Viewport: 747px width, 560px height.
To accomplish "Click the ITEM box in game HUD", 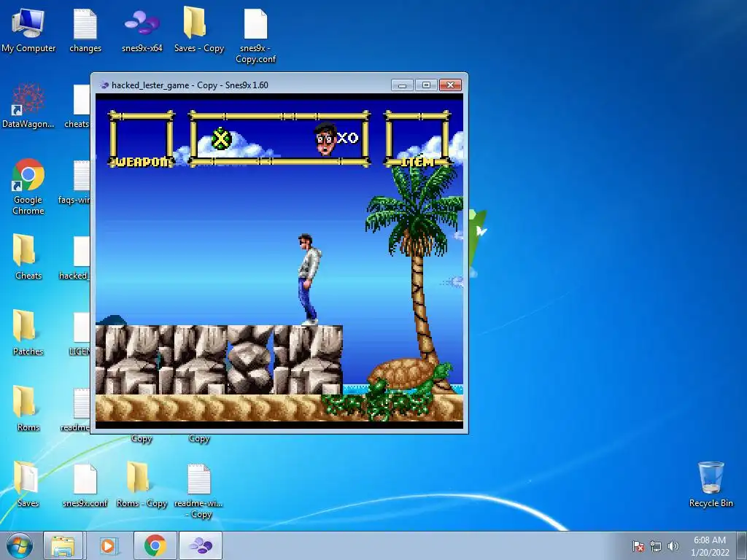I will click(417, 139).
